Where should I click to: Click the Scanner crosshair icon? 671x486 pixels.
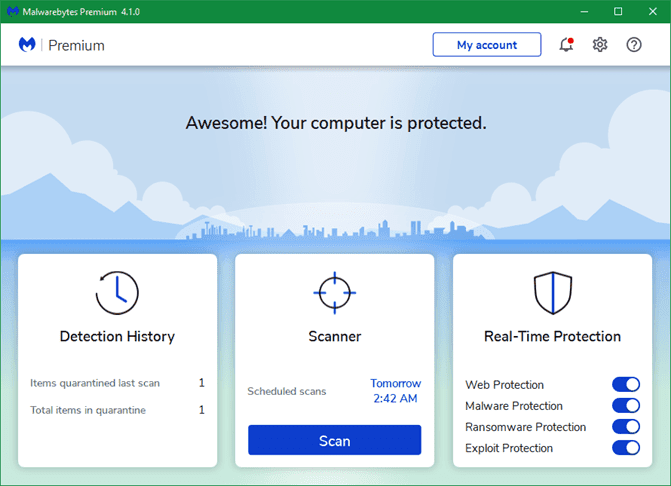[335, 293]
